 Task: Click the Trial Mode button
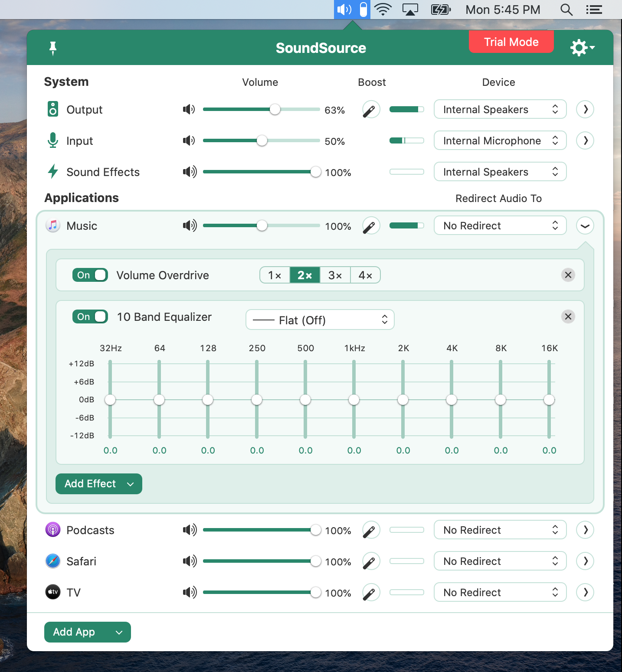click(x=511, y=42)
